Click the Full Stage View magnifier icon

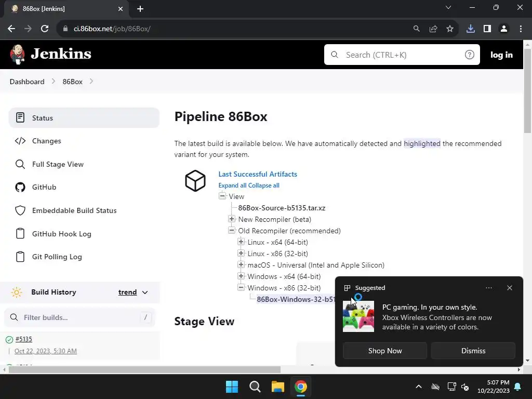tap(20, 164)
